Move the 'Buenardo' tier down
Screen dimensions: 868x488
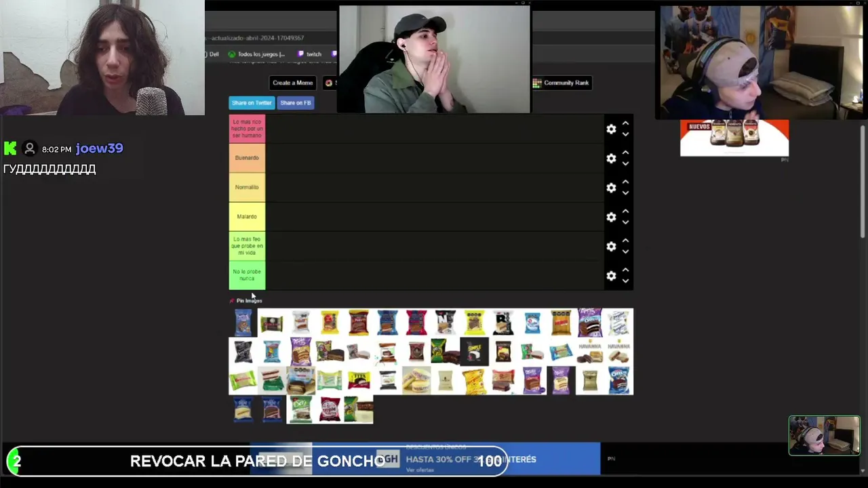(x=625, y=163)
